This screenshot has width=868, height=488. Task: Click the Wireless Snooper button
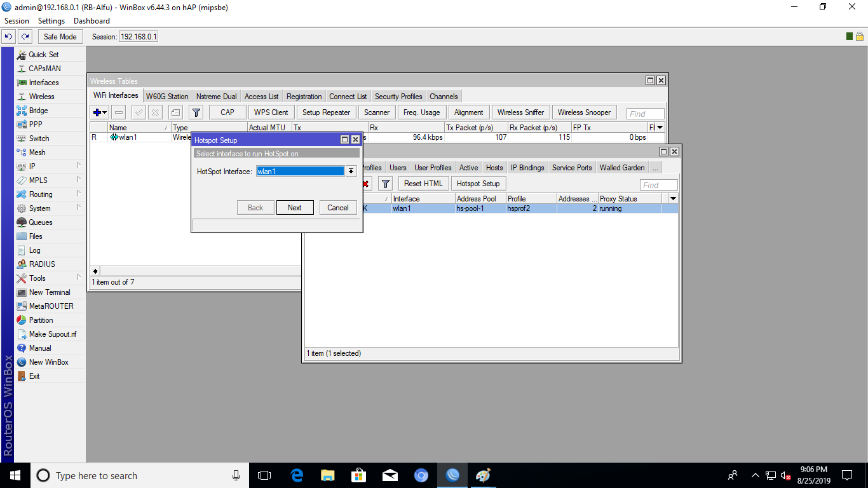coord(584,112)
